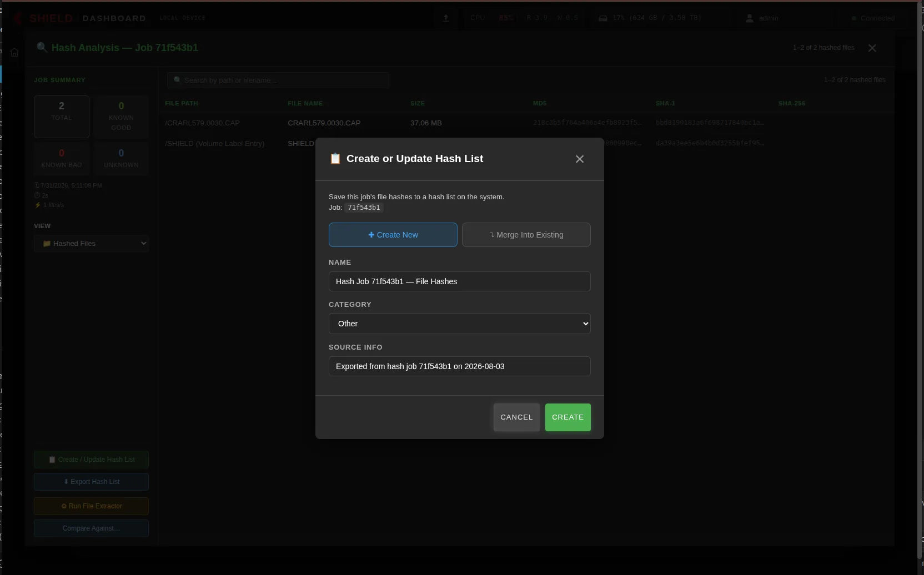Click the Export Hash List button
The width and height of the screenshot is (924, 575).
(x=91, y=482)
